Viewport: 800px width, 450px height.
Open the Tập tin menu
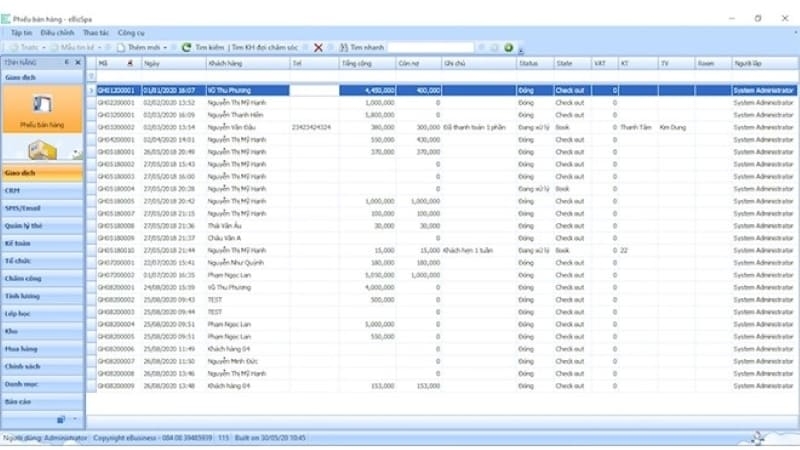24,33
